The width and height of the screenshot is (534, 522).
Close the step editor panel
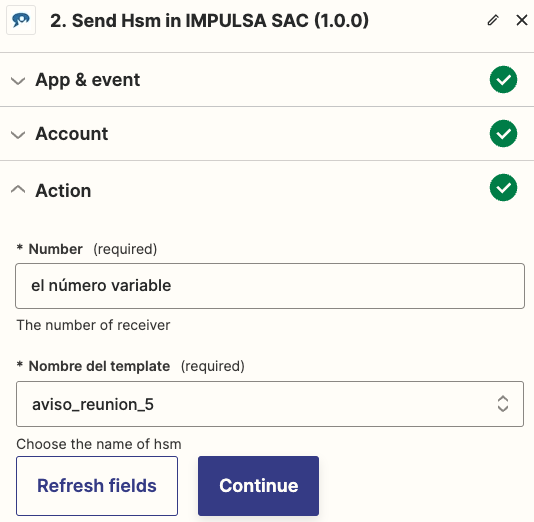[x=522, y=20]
